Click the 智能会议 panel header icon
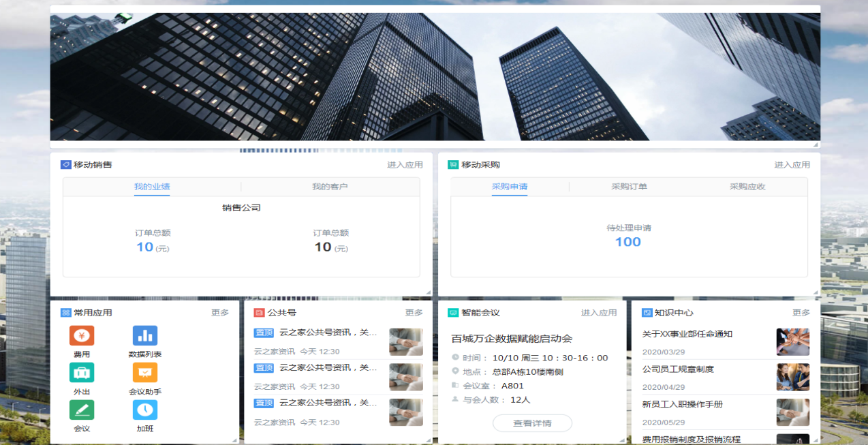This screenshot has width=868, height=445. [x=453, y=313]
